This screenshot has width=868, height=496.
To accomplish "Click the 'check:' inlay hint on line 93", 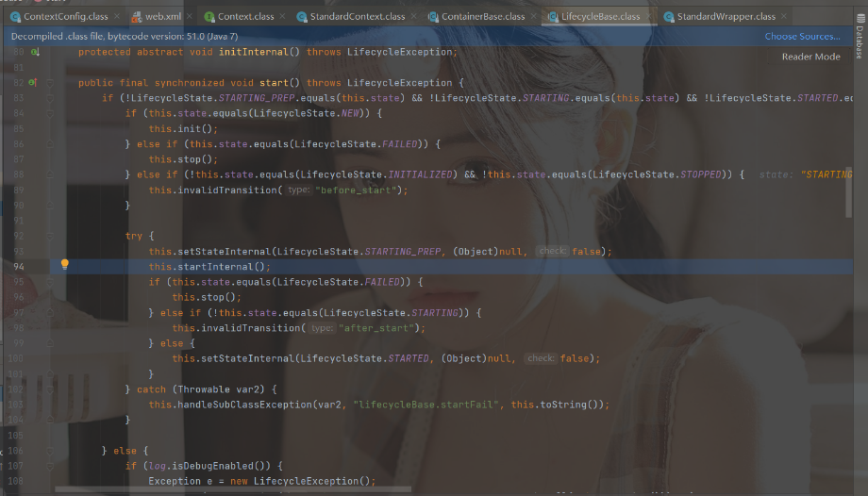I will 553,252.
